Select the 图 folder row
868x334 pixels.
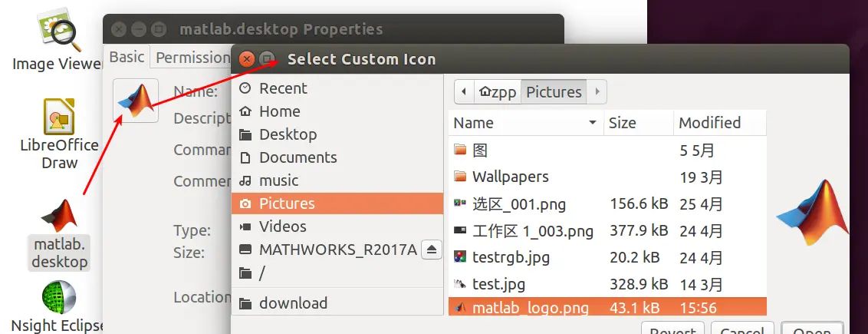pyautogui.click(x=607, y=150)
